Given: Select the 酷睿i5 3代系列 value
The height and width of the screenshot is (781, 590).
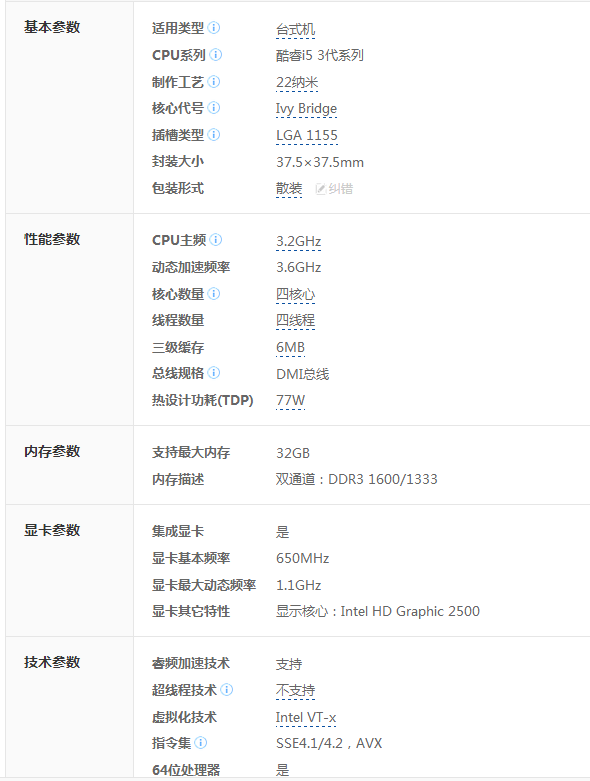Looking at the screenshot, I should [x=320, y=55].
